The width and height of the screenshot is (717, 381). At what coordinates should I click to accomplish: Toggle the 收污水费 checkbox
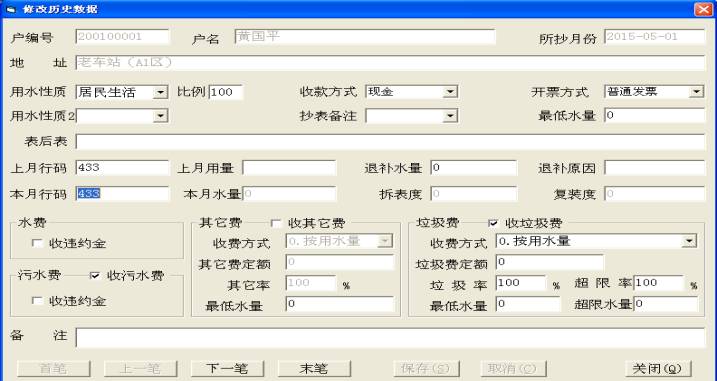pos(95,276)
